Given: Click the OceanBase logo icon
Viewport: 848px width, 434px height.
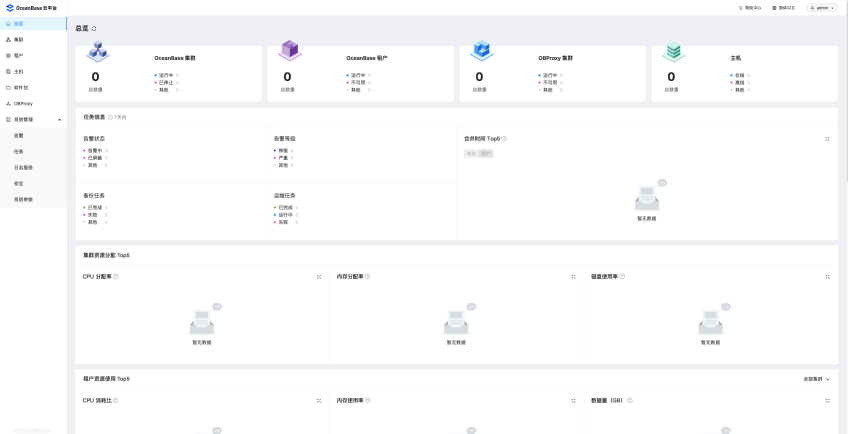Looking at the screenshot, I should coord(10,8).
